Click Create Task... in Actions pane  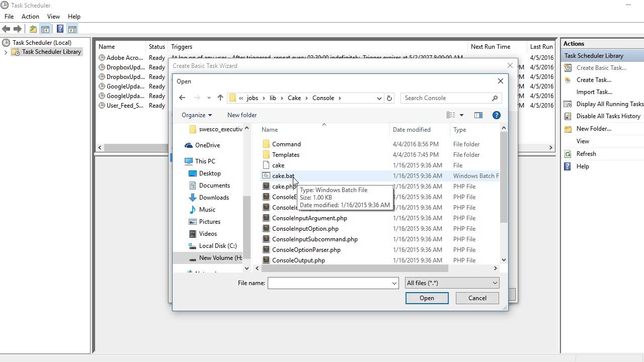(x=594, y=80)
